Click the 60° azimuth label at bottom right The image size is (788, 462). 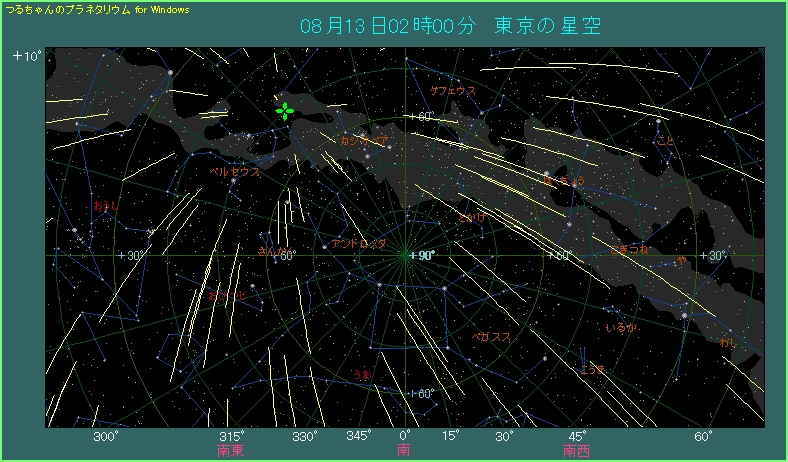click(702, 436)
